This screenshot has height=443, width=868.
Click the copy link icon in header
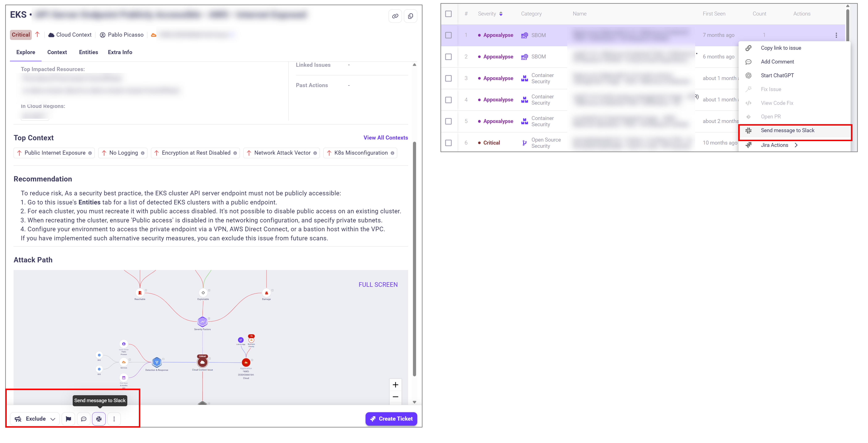coord(395,16)
